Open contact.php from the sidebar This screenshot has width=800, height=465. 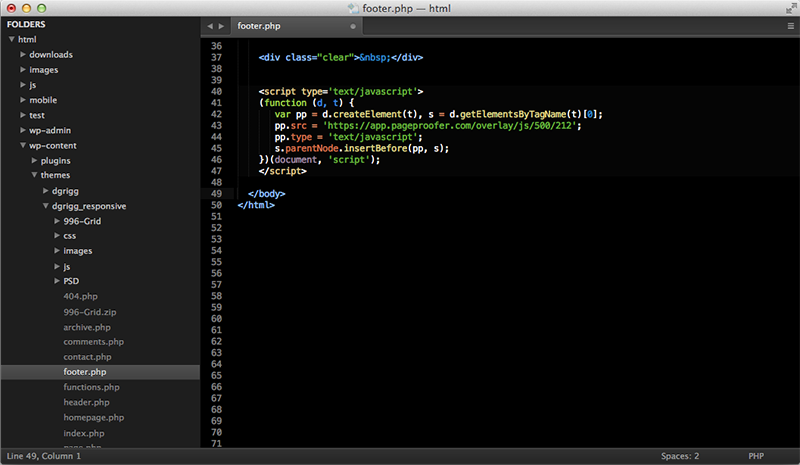point(87,357)
